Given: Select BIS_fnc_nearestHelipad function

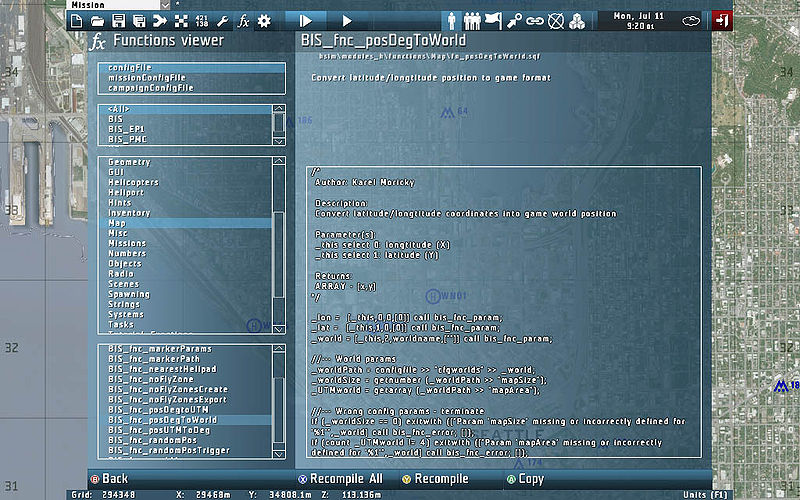Looking at the screenshot, I should [186, 369].
